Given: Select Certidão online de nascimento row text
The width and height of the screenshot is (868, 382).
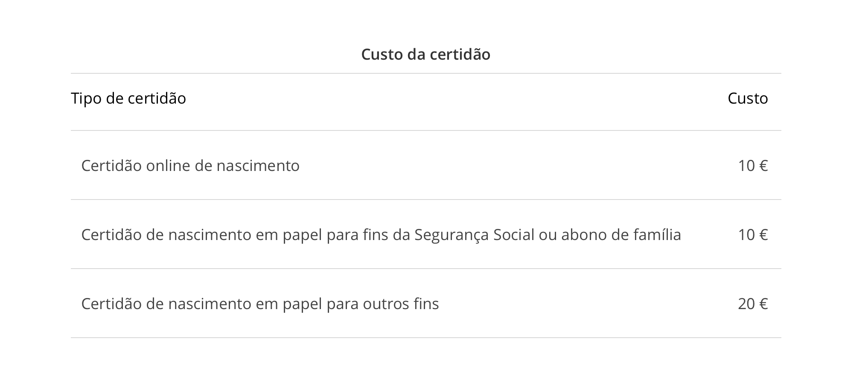Looking at the screenshot, I should (190, 165).
